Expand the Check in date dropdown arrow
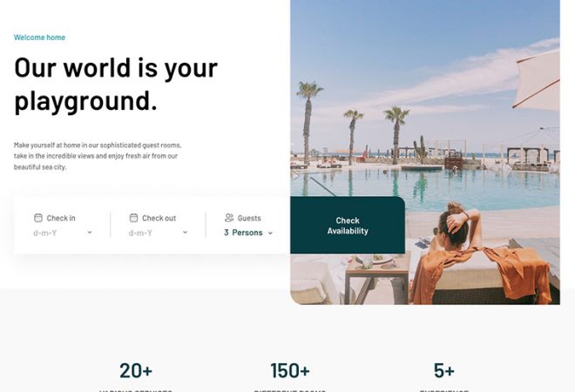 pyautogui.click(x=90, y=233)
